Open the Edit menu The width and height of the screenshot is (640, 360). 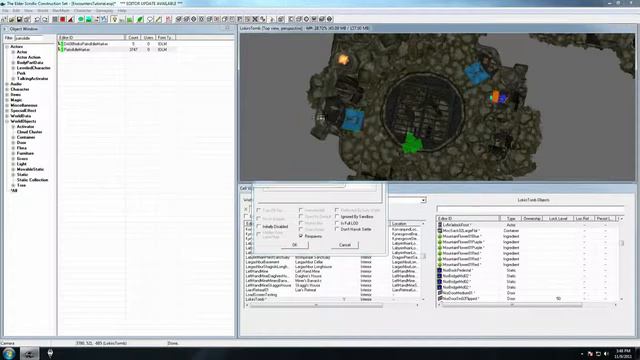tap(16, 11)
